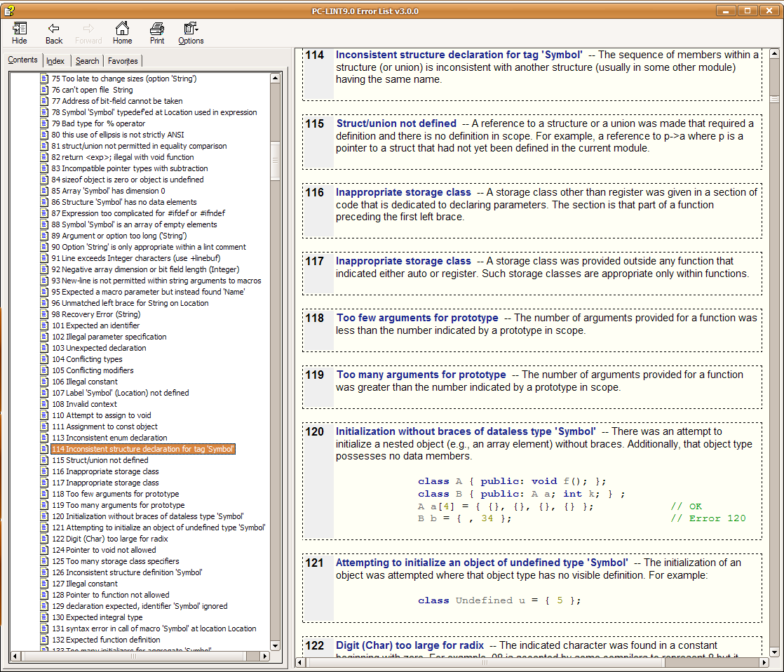Click contents tree horizontal scroll-left arrow
This screenshot has height=672, width=784.
15,656
